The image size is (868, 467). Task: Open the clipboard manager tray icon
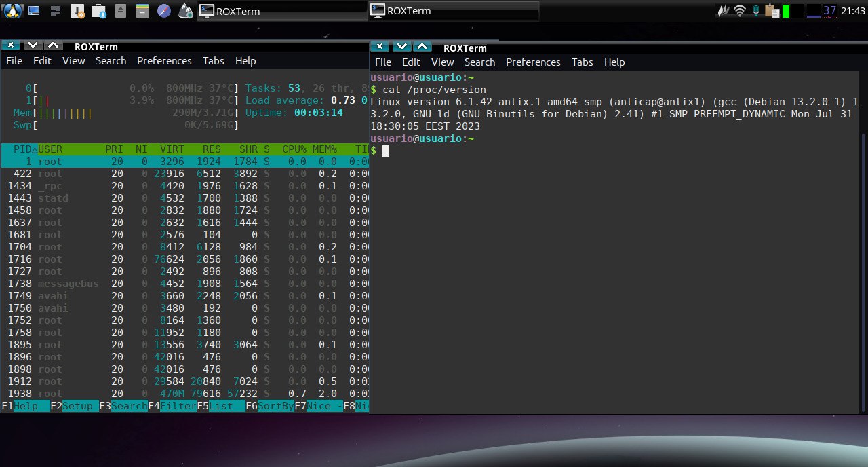coord(771,10)
